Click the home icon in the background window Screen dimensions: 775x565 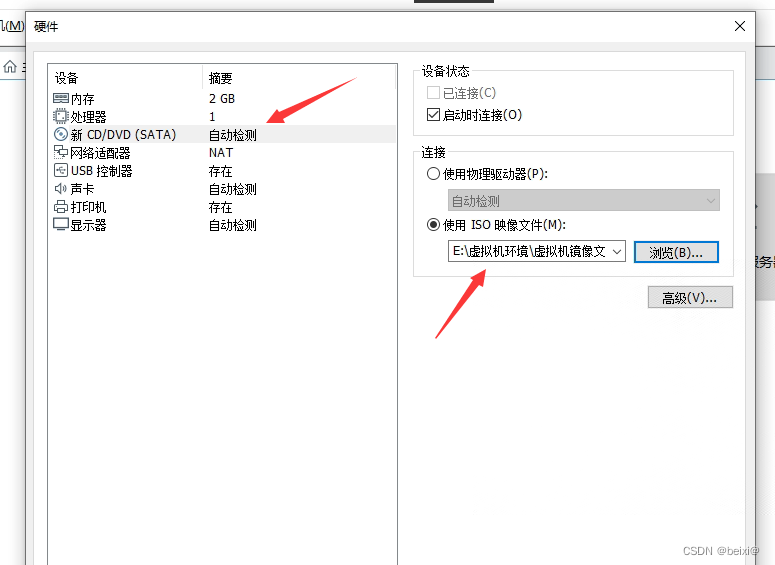[x=10, y=66]
